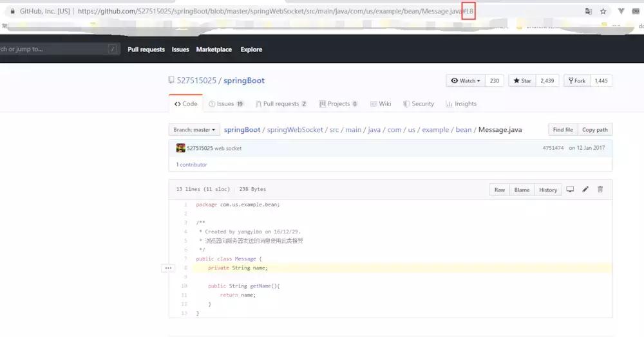Screen dimensions: 644x337
Task: Open the Wiki tab
Action: click(x=381, y=104)
